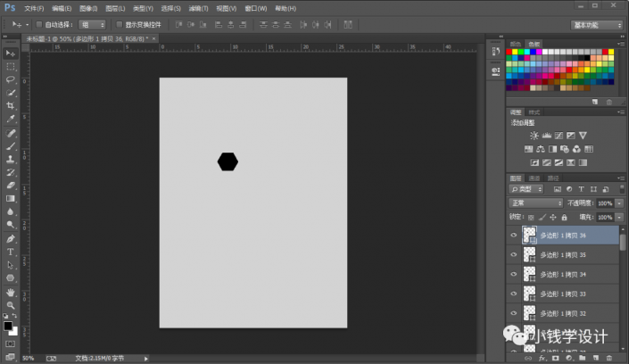Select the Eyedropper tool
This screenshot has width=629, height=364.
pyautogui.click(x=11, y=119)
